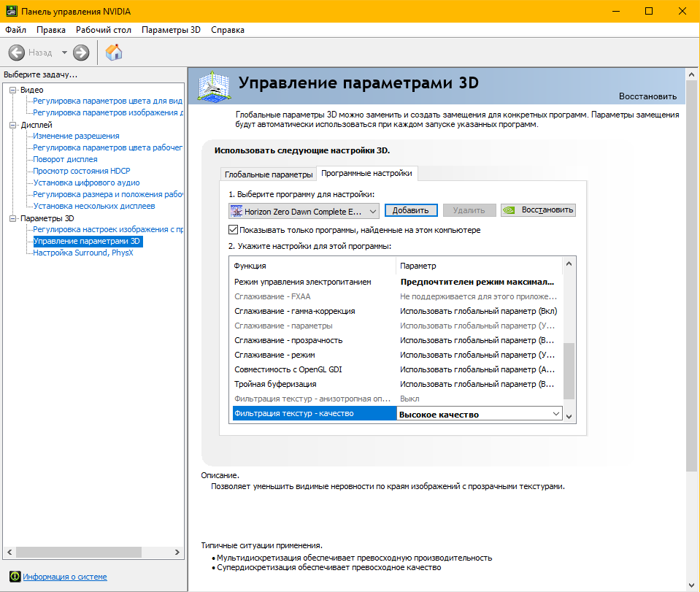This screenshot has width=700, height=592.
Task: Click the settings list scrollbar thumb
Action: click(569, 371)
